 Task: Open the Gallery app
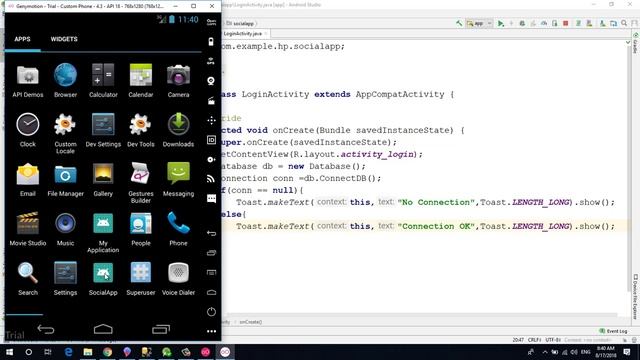point(103,180)
